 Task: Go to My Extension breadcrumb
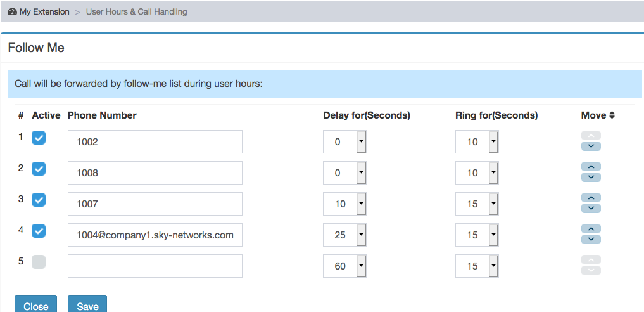point(44,12)
